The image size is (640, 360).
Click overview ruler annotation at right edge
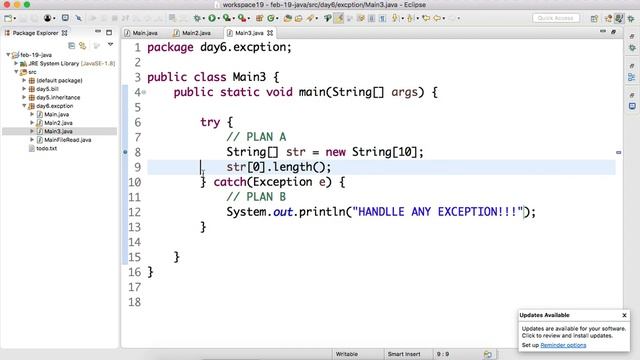click(x=619, y=152)
